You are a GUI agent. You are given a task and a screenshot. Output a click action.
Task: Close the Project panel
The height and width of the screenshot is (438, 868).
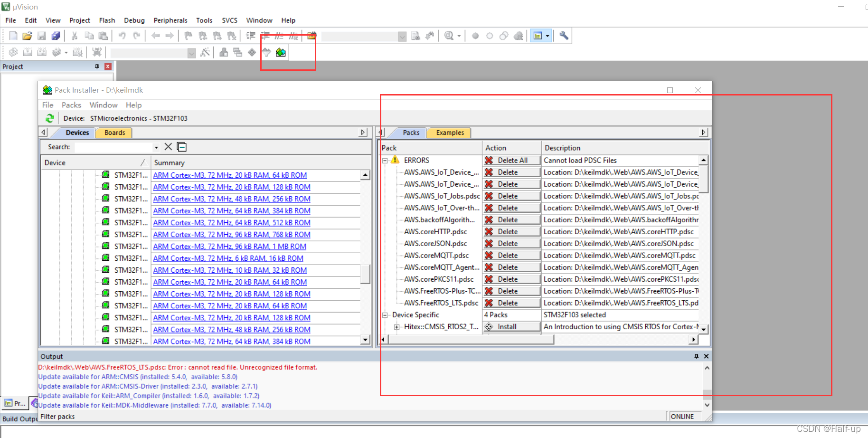pyautogui.click(x=108, y=67)
